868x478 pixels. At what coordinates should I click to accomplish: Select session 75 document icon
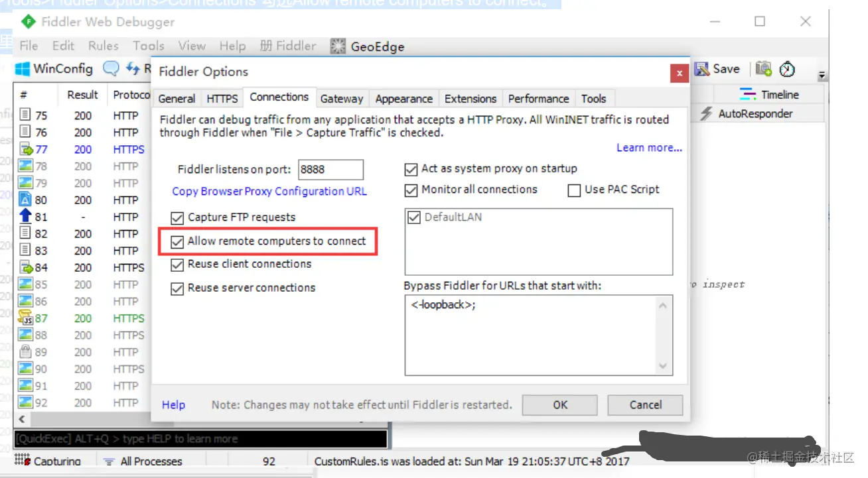(25, 115)
